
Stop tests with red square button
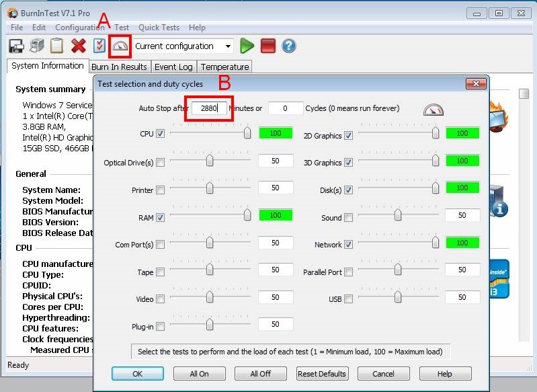[x=267, y=46]
